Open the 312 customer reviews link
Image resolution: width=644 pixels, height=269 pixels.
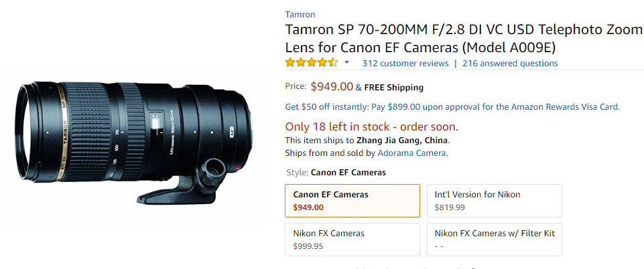[x=405, y=63]
